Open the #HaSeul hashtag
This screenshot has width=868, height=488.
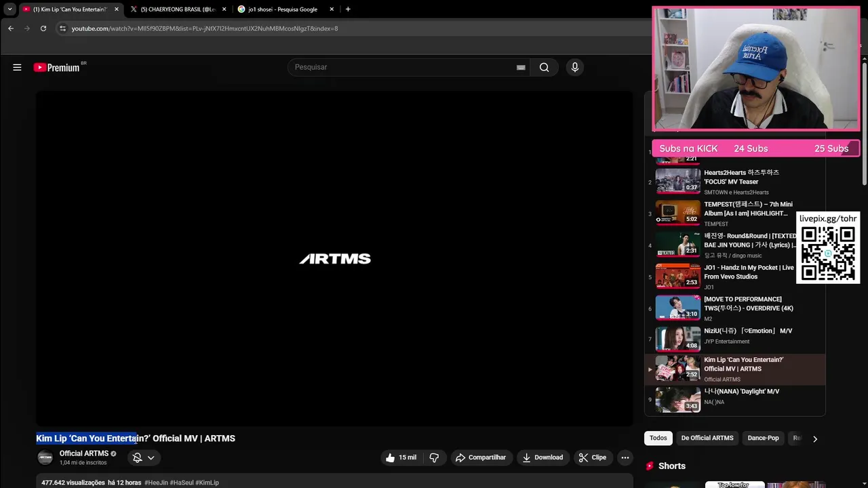coord(182,483)
